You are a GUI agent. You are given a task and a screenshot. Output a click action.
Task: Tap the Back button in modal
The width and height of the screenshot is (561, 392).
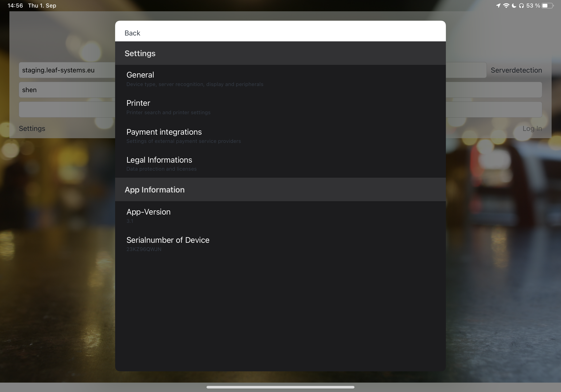(132, 33)
